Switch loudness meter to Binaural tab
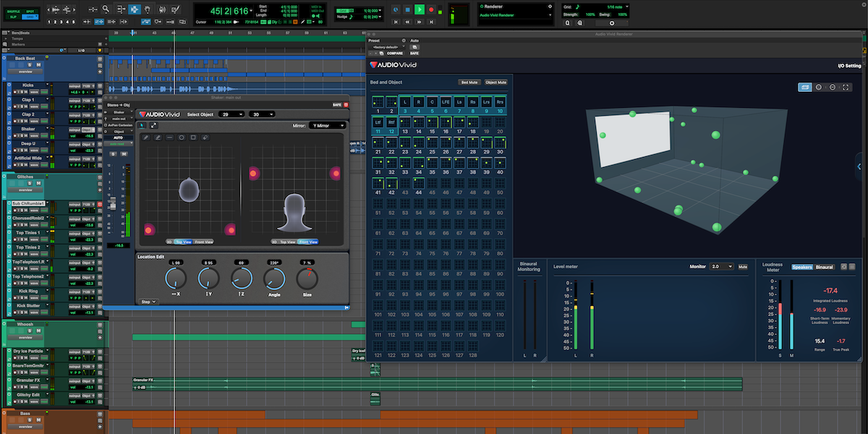Screen dimensions: 868x434 click(825, 267)
